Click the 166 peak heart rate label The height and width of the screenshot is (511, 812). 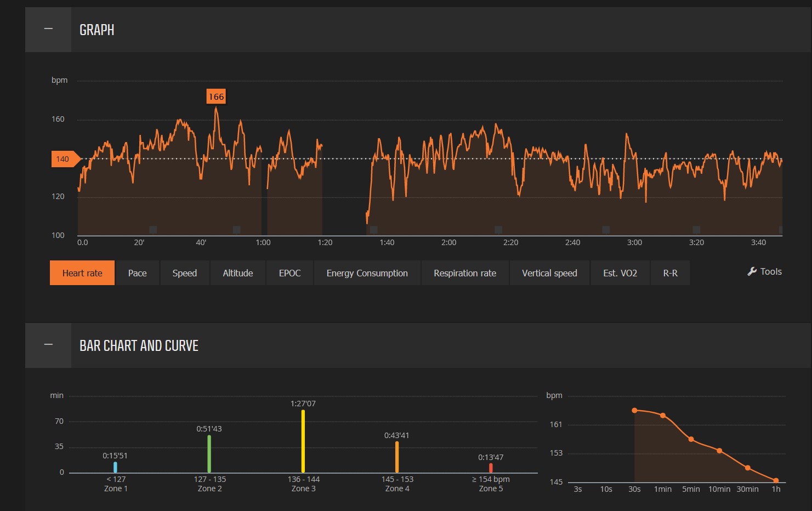(216, 96)
